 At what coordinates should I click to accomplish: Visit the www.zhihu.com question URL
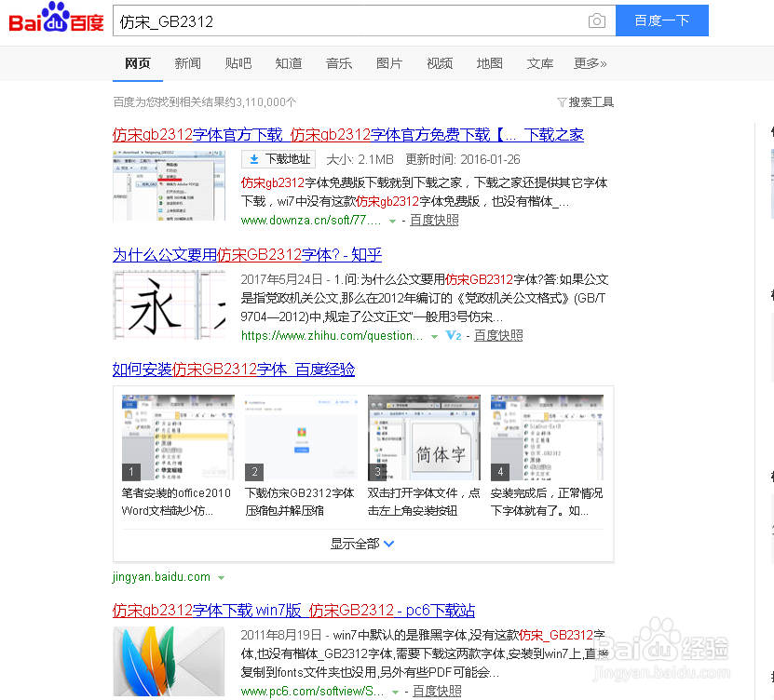coord(332,336)
